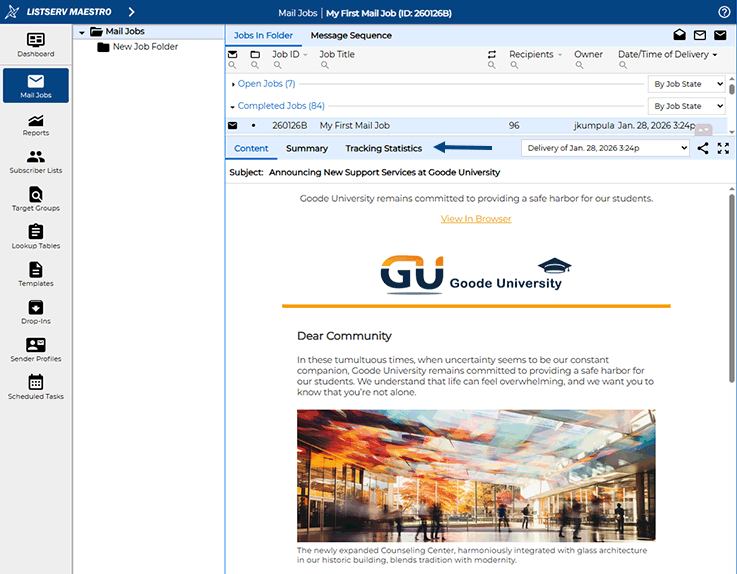Toggle fullscreen view of the preview
This screenshot has width=737, height=574.
pos(723,148)
